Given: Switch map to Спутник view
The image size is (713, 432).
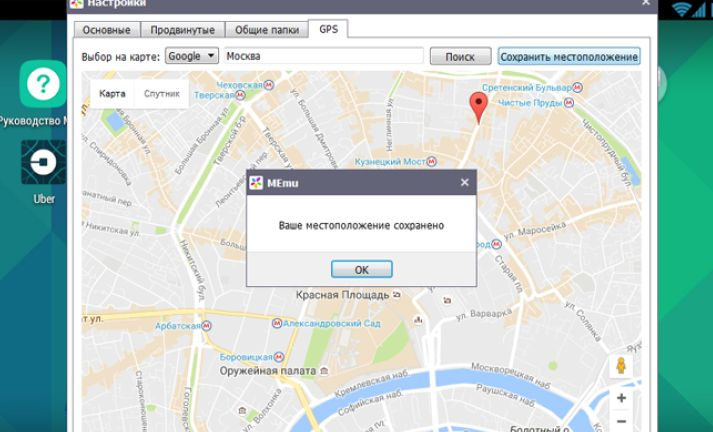Looking at the screenshot, I should (x=162, y=94).
